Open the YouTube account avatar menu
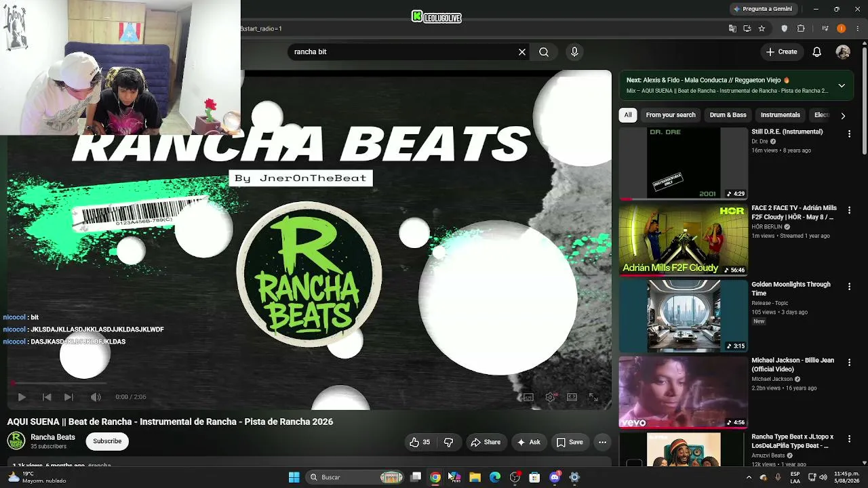 click(x=843, y=52)
